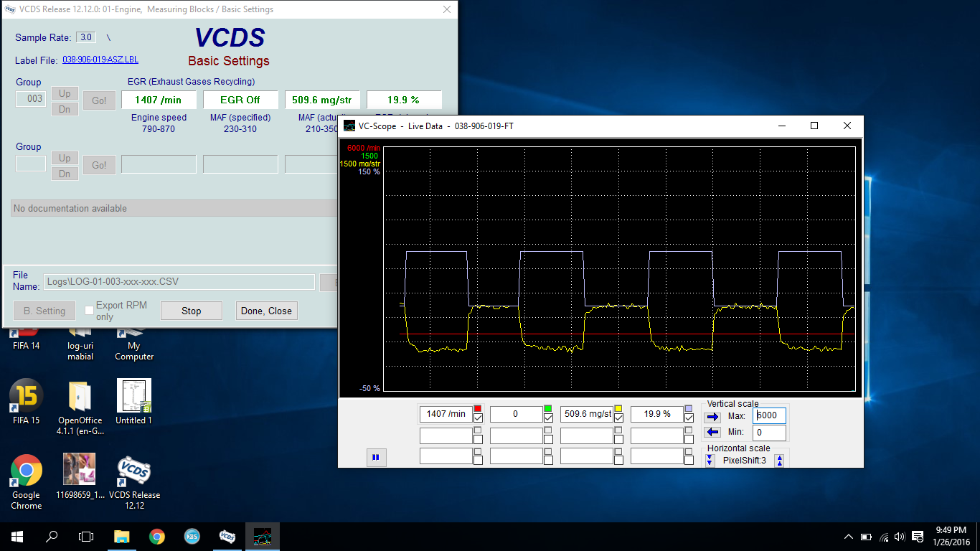Click the yellow swatch next to 509.6 mg/st
The height and width of the screenshot is (551, 980).
(x=618, y=409)
